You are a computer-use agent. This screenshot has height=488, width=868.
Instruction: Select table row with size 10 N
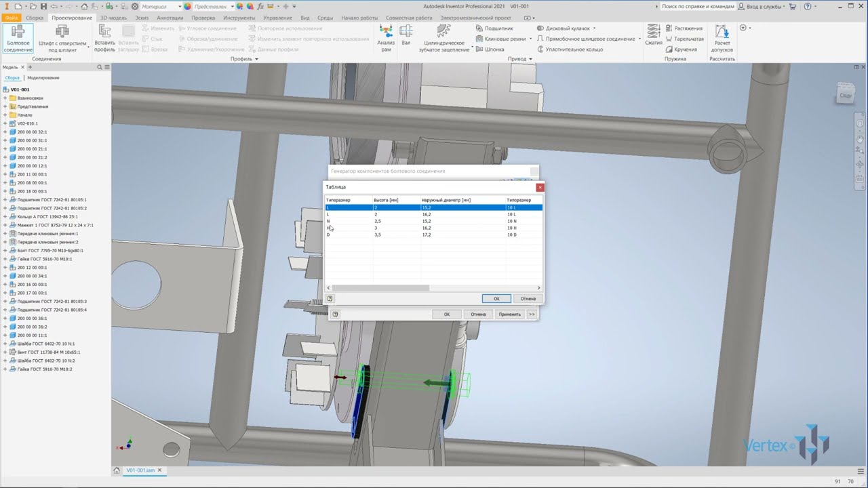point(433,221)
